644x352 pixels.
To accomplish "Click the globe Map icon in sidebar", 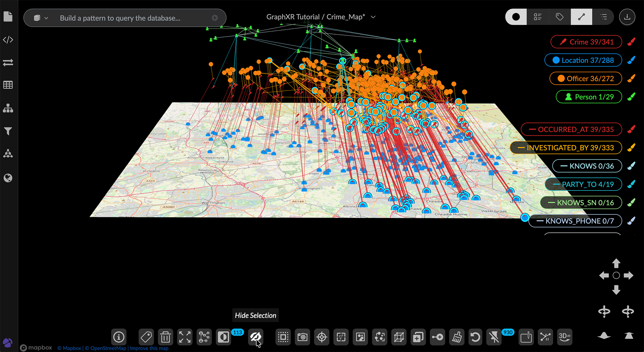I will pyautogui.click(x=8, y=178).
